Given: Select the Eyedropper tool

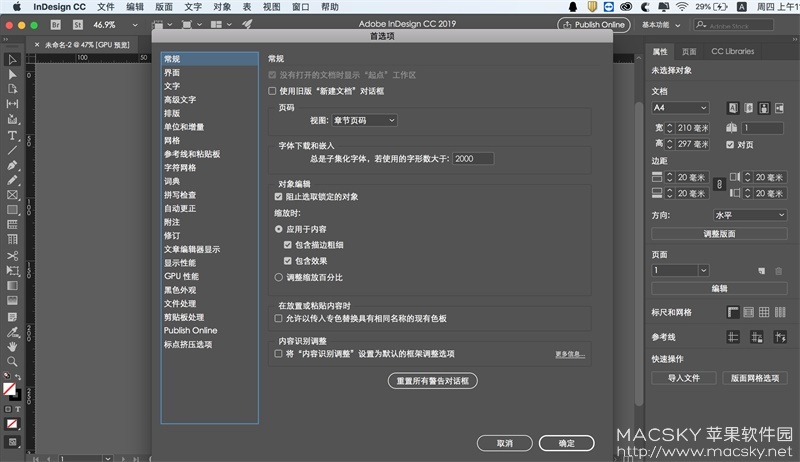Looking at the screenshot, I should coord(12,332).
